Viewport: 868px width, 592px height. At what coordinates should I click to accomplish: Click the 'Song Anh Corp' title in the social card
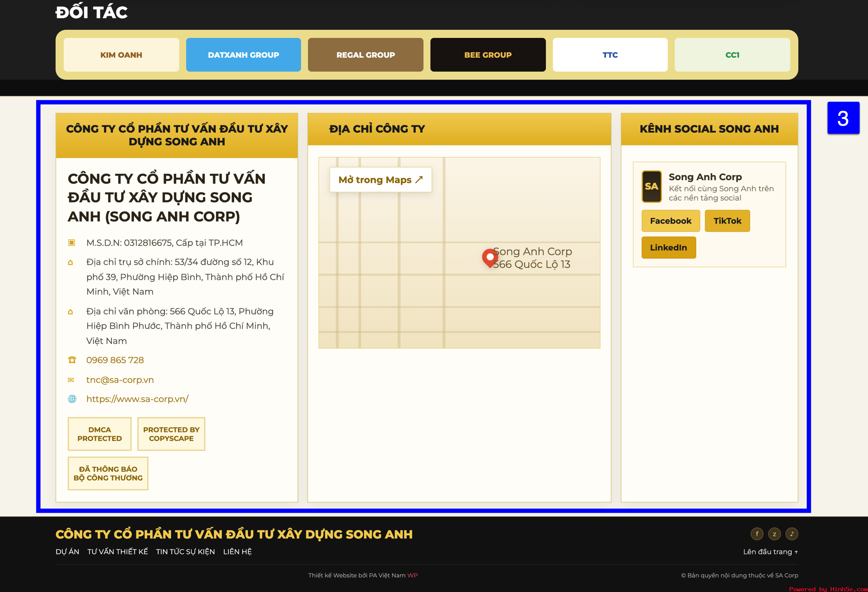[705, 177]
